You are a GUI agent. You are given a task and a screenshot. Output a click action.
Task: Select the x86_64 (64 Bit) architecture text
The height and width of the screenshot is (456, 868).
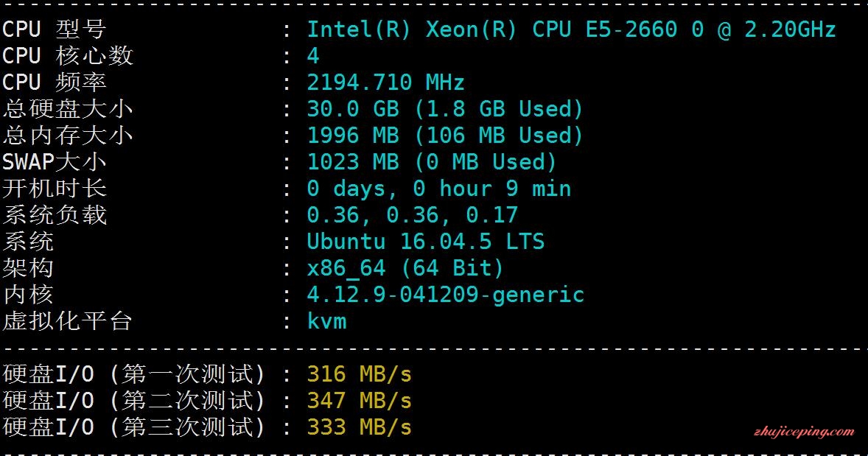point(405,268)
